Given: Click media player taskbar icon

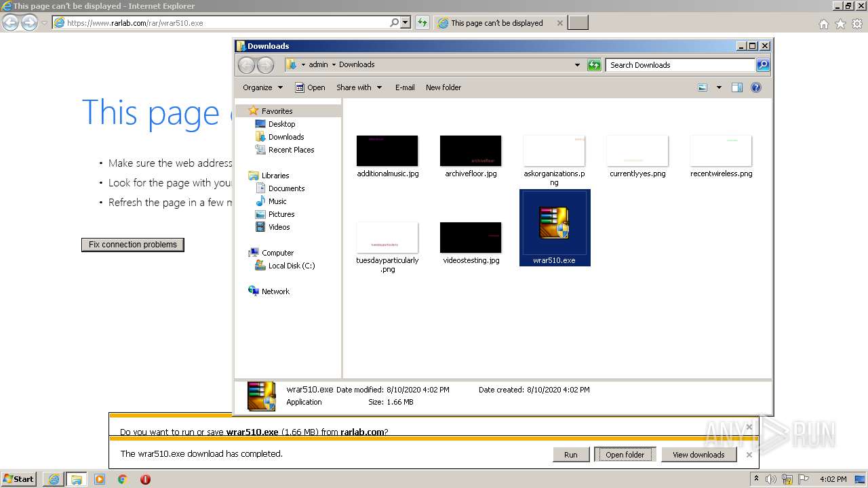Looking at the screenshot, I should [100, 479].
